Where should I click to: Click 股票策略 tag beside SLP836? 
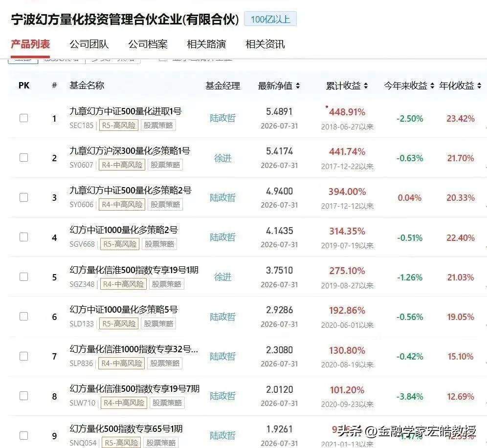pyautogui.click(x=165, y=363)
